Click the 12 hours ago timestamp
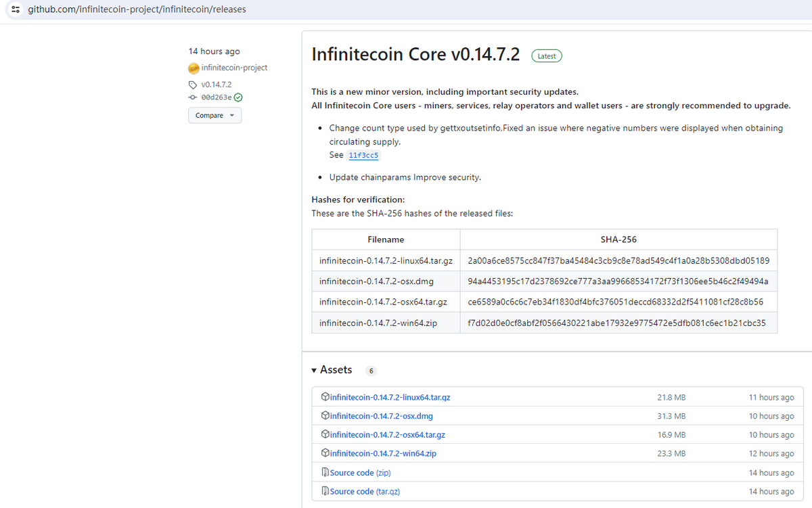The width and height of the screenshot is (812, 508). coord(771,454)
